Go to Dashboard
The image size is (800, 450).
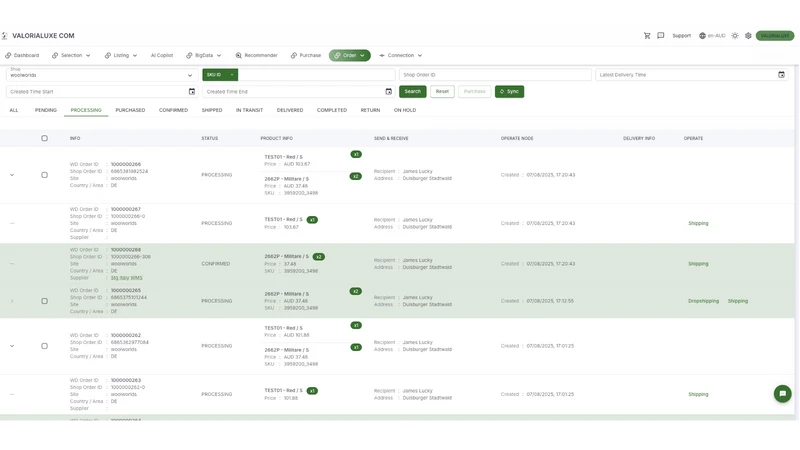tap(22, 55)
